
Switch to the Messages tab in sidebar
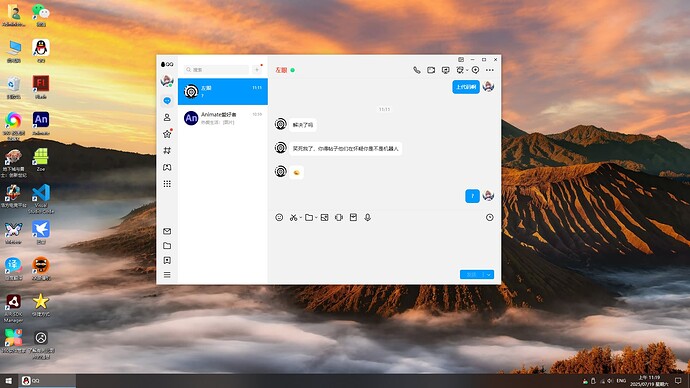(x=167, y=101)
